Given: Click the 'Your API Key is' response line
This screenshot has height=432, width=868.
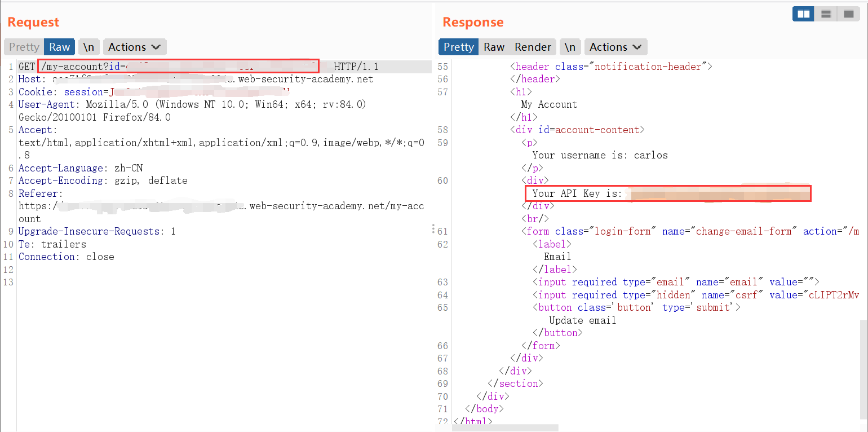Looking at the screenshot, I should click(577, 193).
